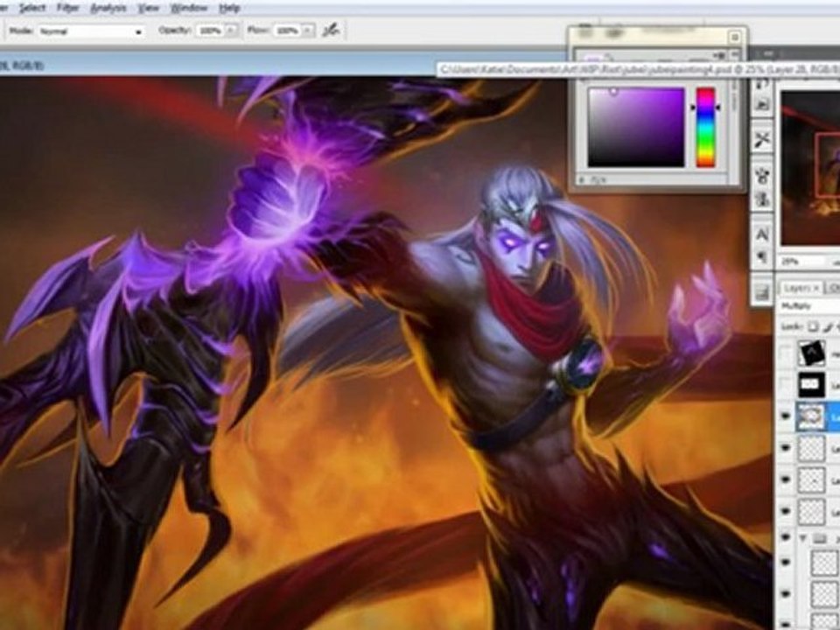This screenshot has width=840, height=630.
Task: Hide the layer whose thumbnail has a small dot
Action: (786, 479)
